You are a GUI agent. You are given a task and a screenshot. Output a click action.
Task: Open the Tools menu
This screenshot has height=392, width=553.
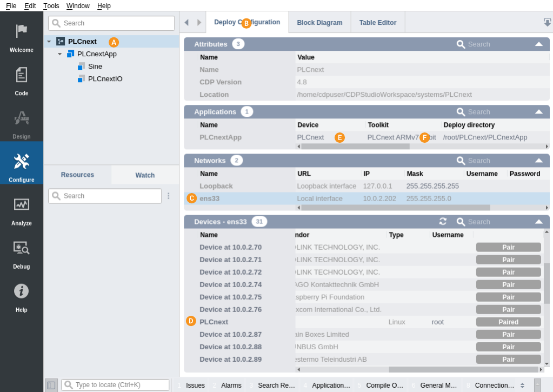click(x=51, y=6)
